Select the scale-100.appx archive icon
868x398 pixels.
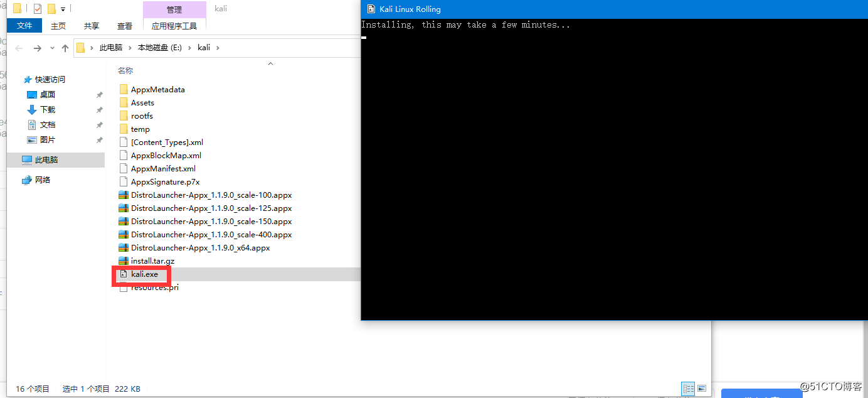(124, 195)
